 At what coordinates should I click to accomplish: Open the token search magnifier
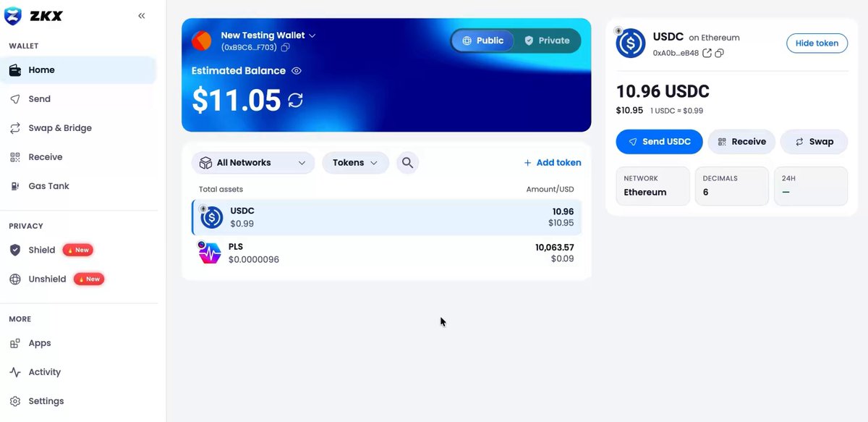pyautogui.click(x=407, y=163)
